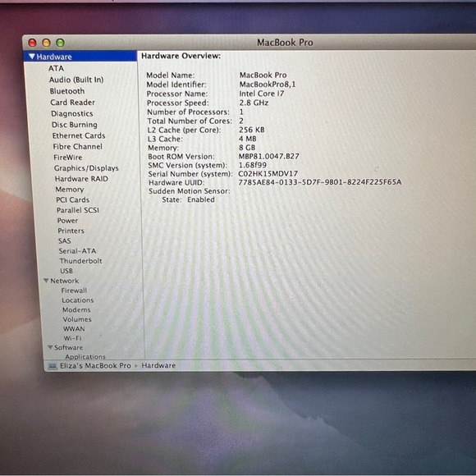Click the MacBook Pro window title
This screenshot has height=476, width=476.
click(x=285, y=43)
